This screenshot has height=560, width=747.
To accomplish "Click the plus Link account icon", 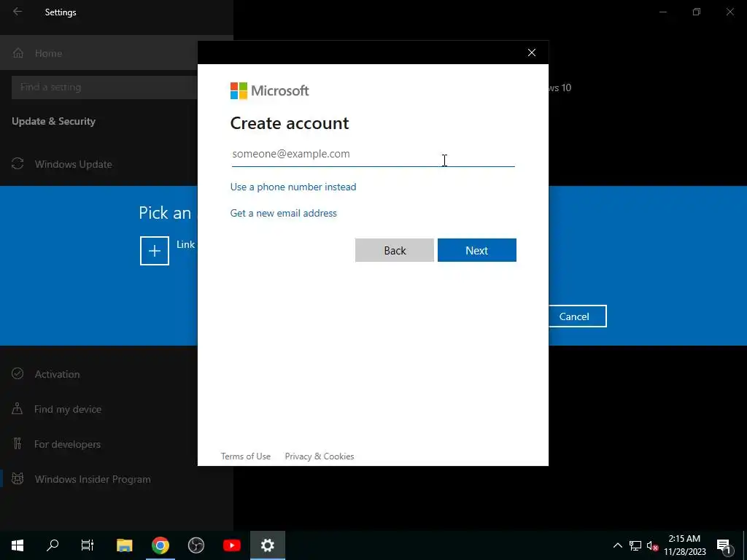I will point(155,251).
